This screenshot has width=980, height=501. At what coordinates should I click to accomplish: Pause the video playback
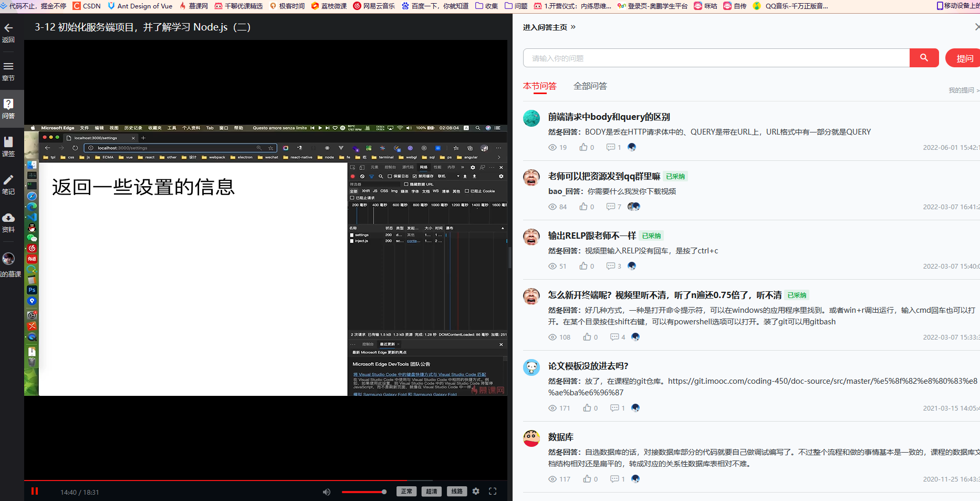tap(35, 491)
